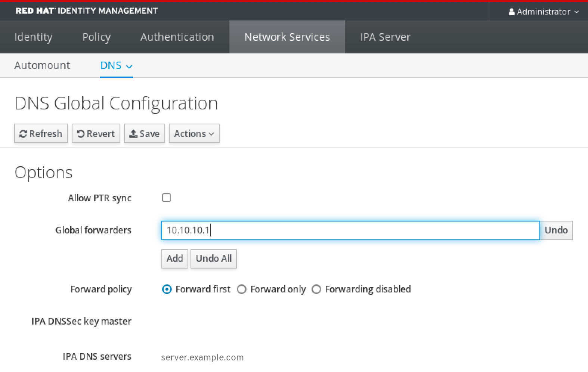This screenshot has height=372, width=588.
Task: Choose the Forward first policy
Action: pyautogui.click(x=167, y=289)
